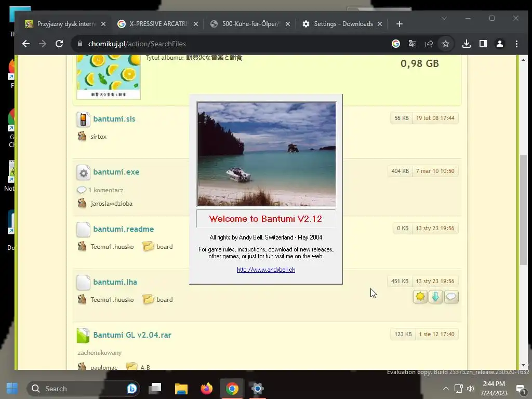532x399 pixels.
Task: Open the Windows Start menu
Action: 12,389
